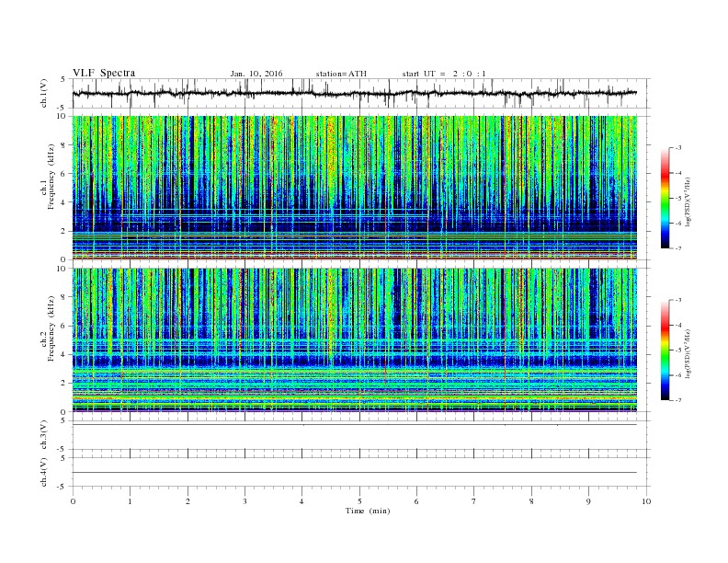
Task: Click the "6" kHz tick of ch.2 spectrogram
Action: pyautogui.click(x=64, y=326)
